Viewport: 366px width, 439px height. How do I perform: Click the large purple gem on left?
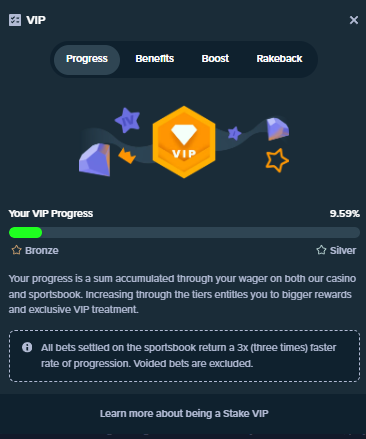95,159
